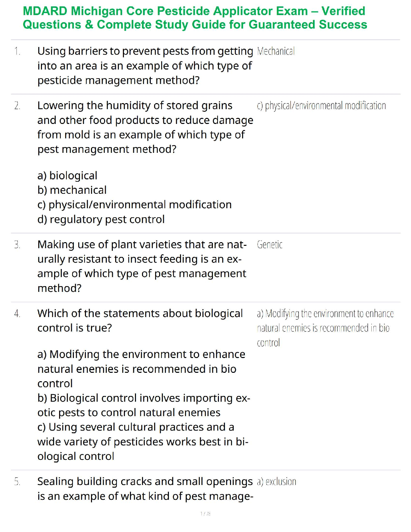411x532 pixels.
Task: Select option 'a) biological' under question 2
Action: (x=67, y=176)
